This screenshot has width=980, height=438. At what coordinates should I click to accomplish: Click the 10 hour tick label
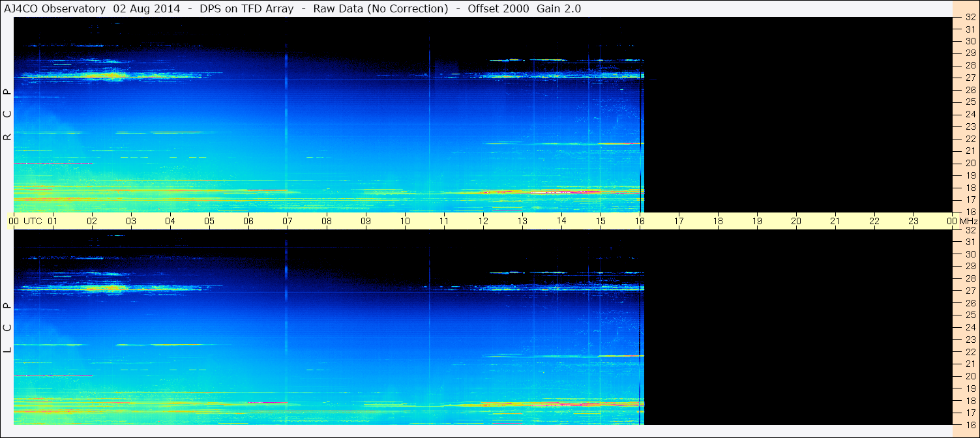tap(405, 221)
